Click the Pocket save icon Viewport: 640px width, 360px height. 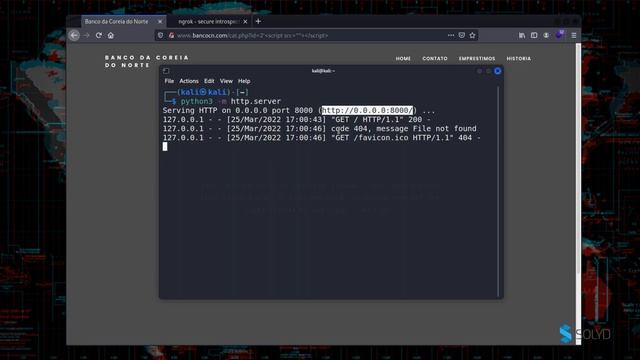(x=462, y=36)
